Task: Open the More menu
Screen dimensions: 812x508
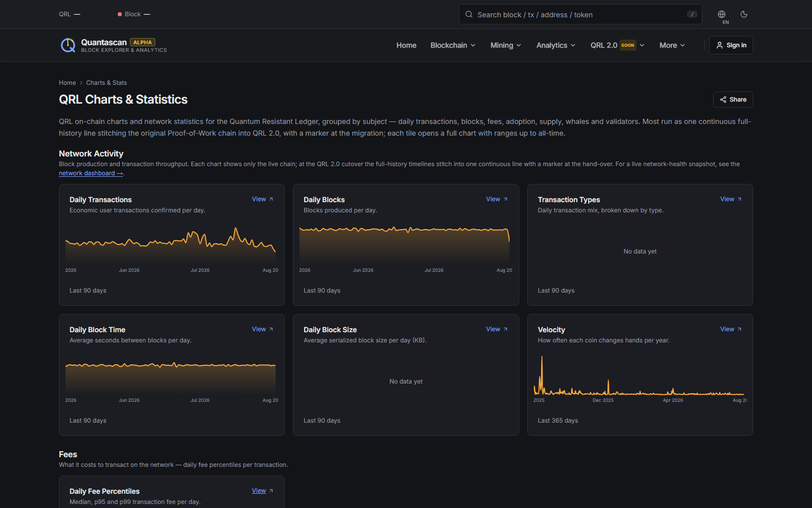Action: pos(672,45)
